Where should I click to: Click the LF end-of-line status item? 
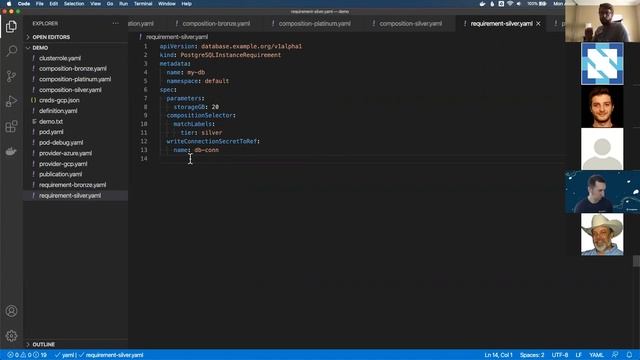click(x=578, y=355)
